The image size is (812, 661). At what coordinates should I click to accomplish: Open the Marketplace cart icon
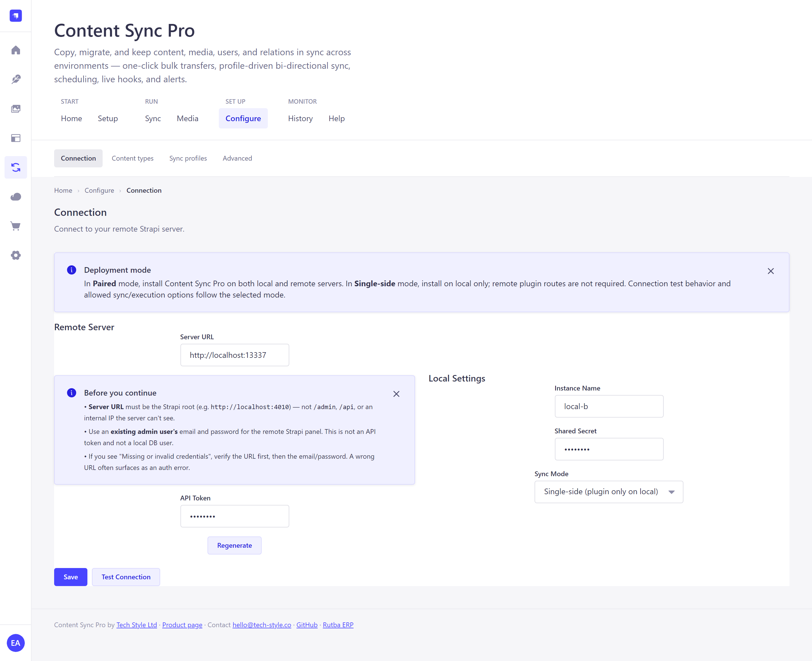click(x=16, y=226)
